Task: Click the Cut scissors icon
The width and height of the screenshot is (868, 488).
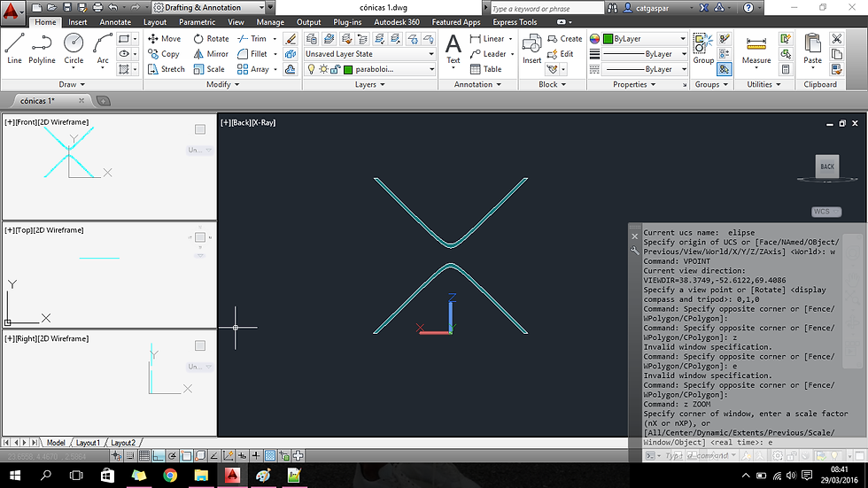Action: point(836,39)
